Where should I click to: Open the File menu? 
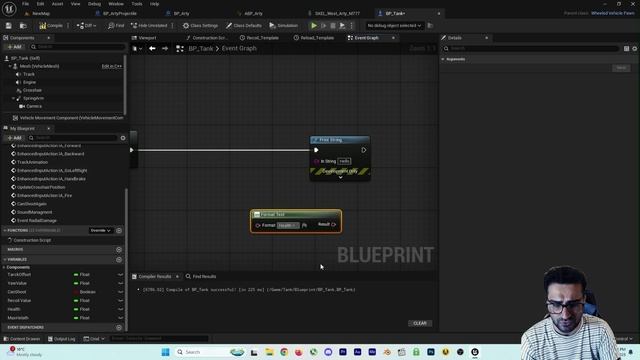point(25,4)
